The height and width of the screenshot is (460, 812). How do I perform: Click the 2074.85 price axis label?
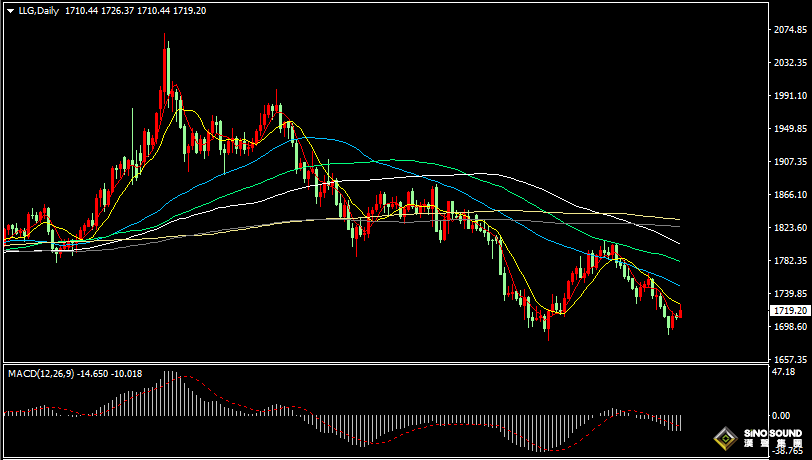[x=790, y=30]
